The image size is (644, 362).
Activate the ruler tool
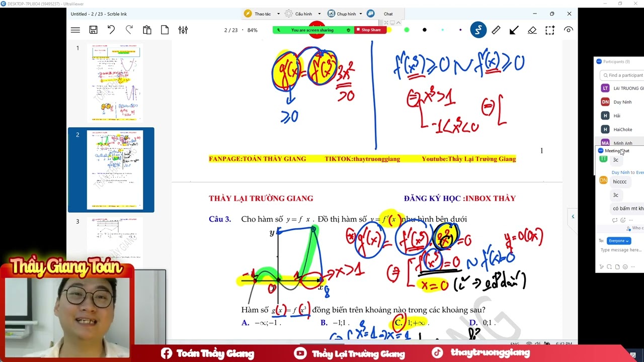496,30
